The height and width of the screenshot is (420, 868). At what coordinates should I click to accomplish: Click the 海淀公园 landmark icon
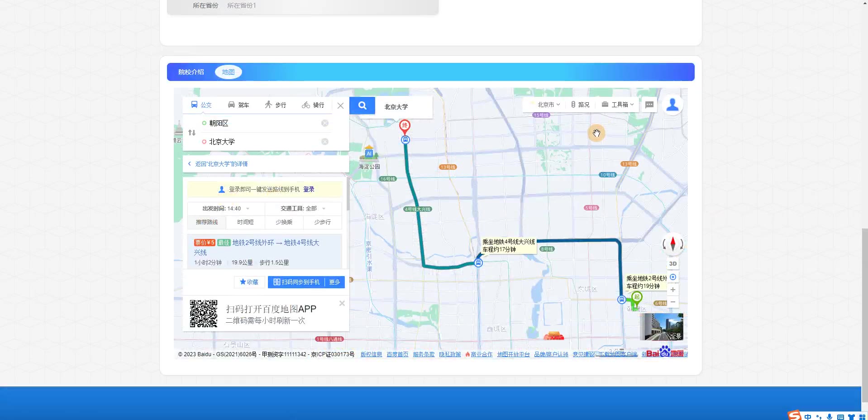pyautogui.click(x=369, y=153)
